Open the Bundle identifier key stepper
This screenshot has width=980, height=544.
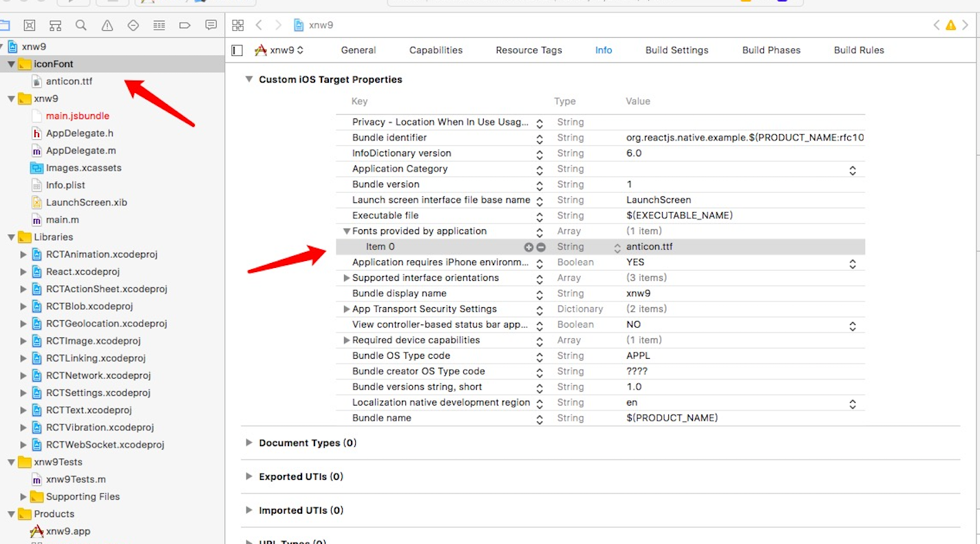[540, 138]
